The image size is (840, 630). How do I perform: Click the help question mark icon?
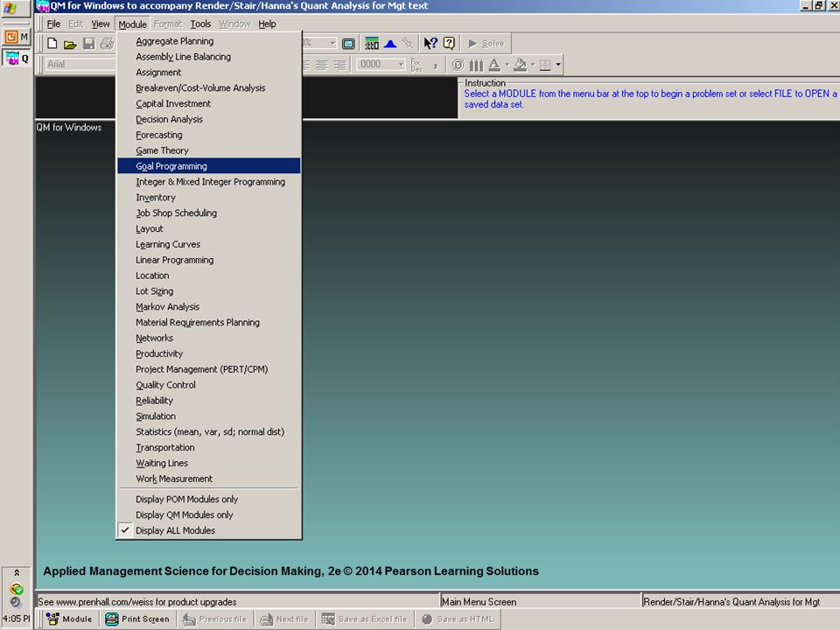click(x=449, y=44)
